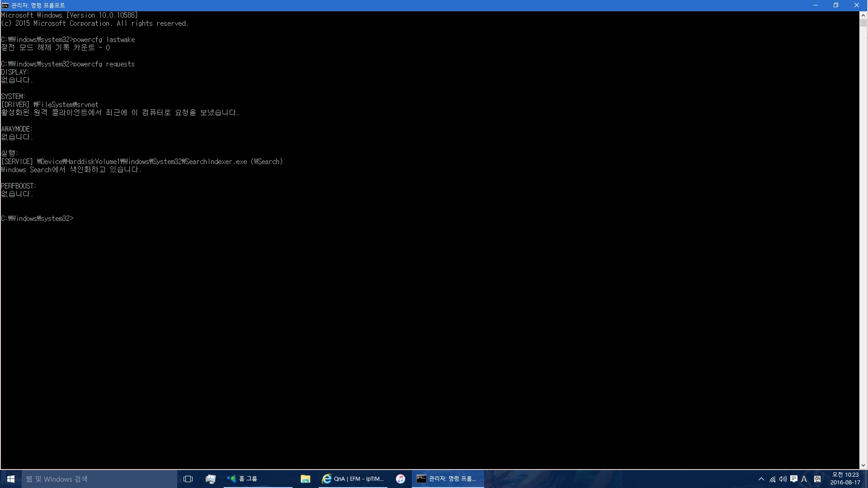This screenshot has height=488, width=868.
Task: Toggle the IME English mode A indicator
Action: (804, 479)
